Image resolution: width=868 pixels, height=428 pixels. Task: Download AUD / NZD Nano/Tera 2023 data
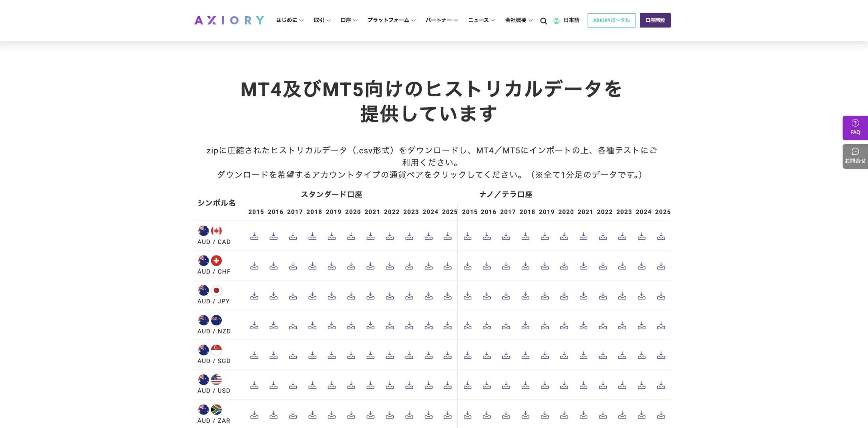[x=622, y=326]
